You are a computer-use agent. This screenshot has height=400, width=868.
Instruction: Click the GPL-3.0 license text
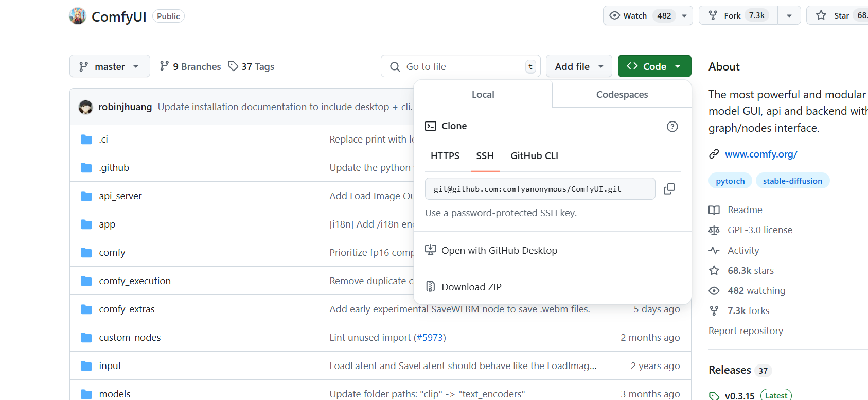(760, 230)
